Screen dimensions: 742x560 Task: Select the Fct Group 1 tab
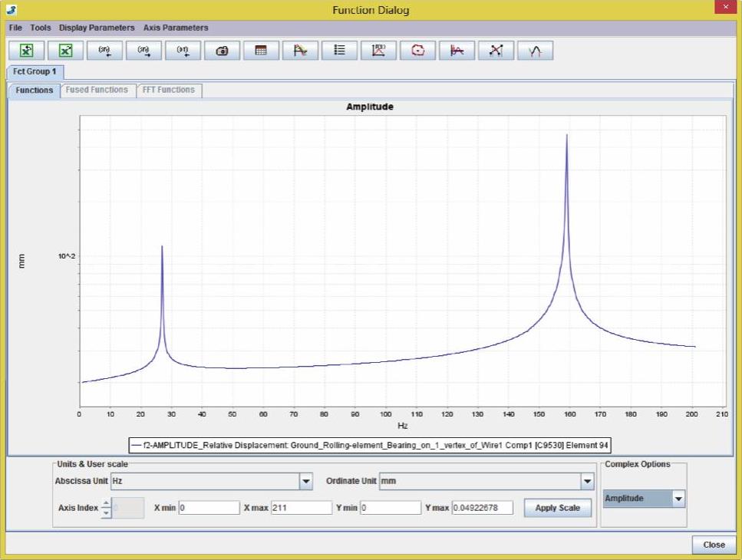[35, 71]
